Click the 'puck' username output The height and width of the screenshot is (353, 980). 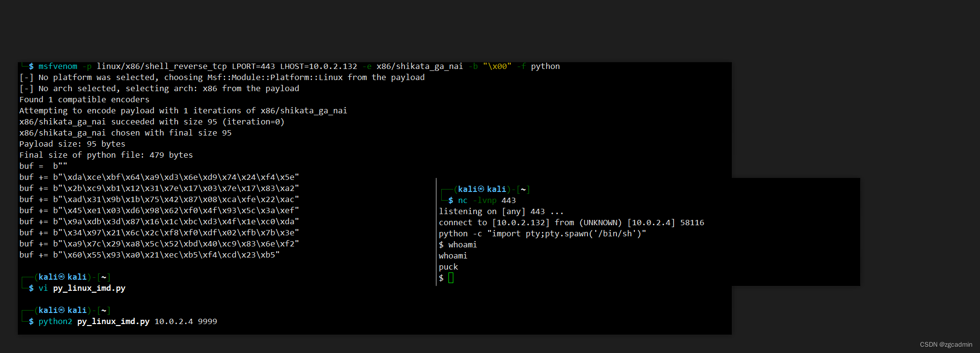(448, 267)
